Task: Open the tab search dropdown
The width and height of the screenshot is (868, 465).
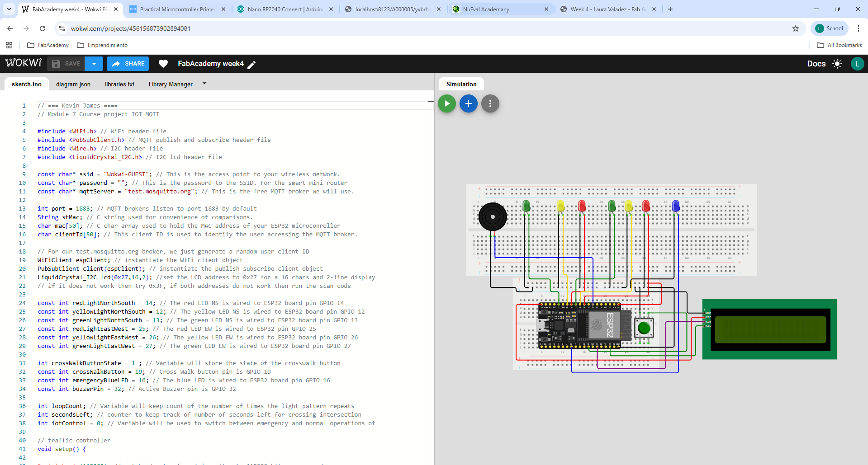Action: (x=9, y=9)
